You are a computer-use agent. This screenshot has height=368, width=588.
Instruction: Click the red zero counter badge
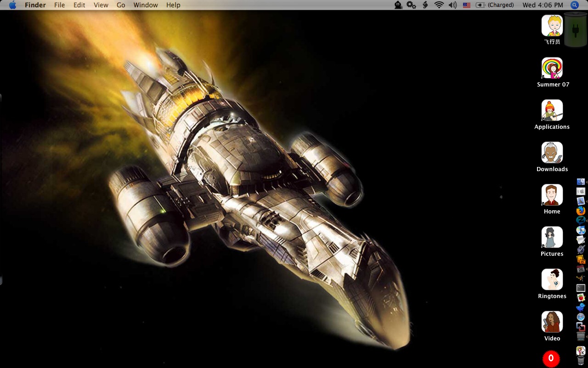(x=551, y=359)
